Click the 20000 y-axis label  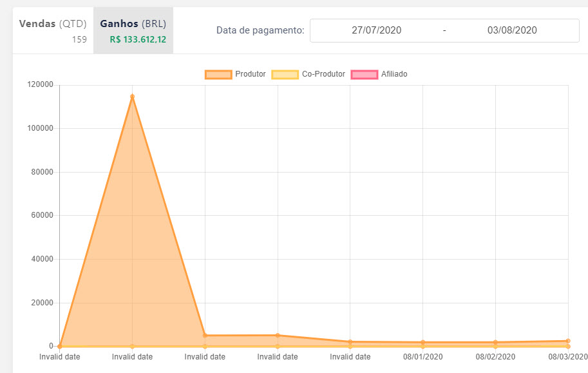click(42, 303)
